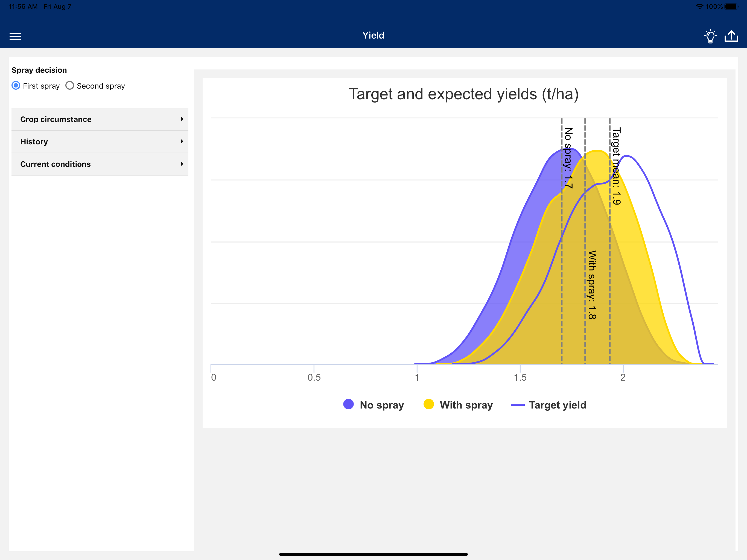This screenshot has height=560, width=747.
Task: Toggle the No spray legend item
Action: (x=382, y=405)
